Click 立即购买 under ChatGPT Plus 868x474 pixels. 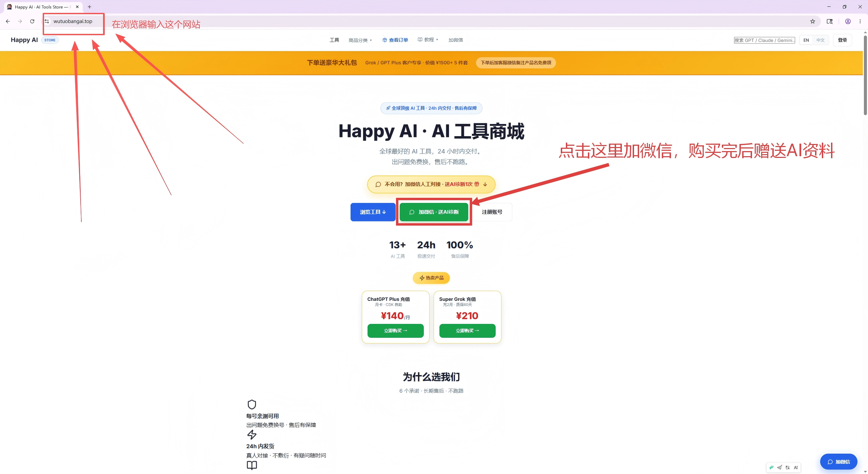tap(395, 331)
